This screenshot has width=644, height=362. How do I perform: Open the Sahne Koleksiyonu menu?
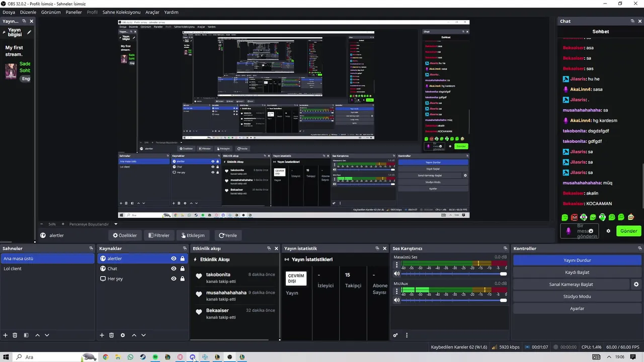[121, 12]
